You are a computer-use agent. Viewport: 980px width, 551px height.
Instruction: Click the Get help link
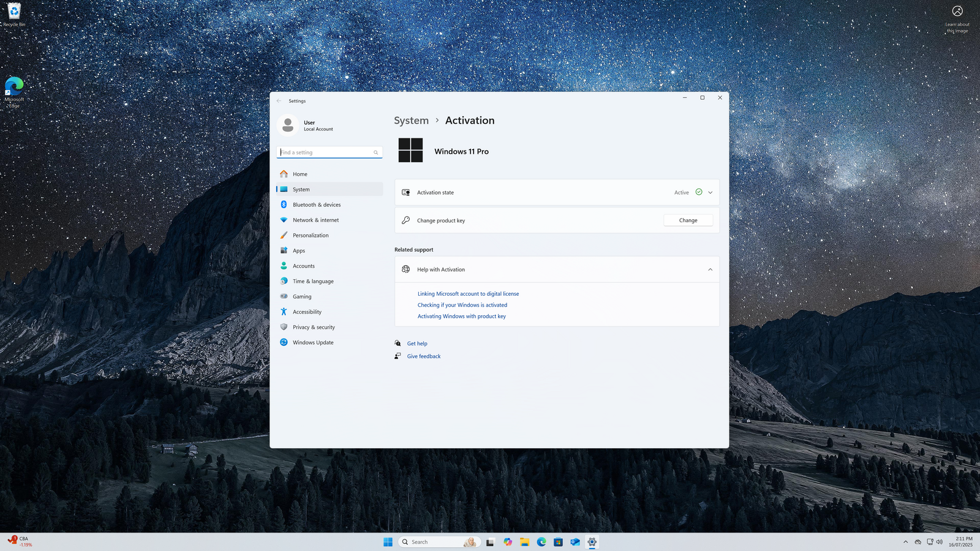pyautogui.click(x=417, y=343)
